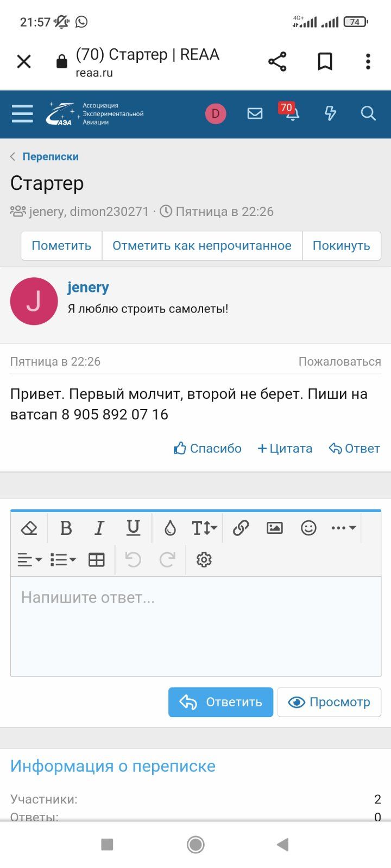Bookmark this page
This screenshot has height=868, width=391.
pos(325,62)
